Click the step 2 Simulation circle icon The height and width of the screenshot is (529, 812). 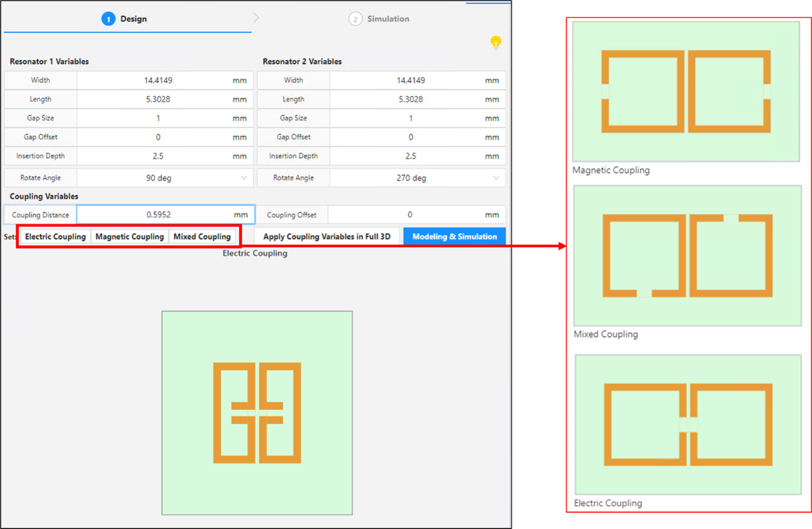(x=355, y=19)
